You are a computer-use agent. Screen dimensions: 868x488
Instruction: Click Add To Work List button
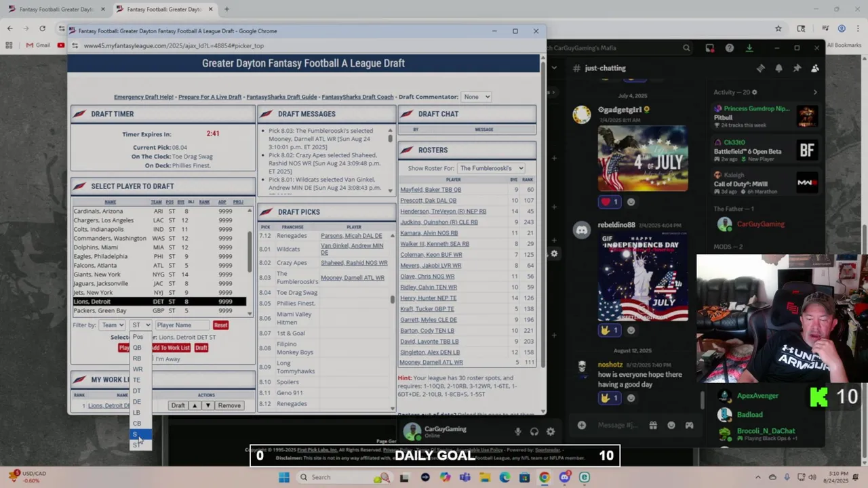click(x=170, y=348)
